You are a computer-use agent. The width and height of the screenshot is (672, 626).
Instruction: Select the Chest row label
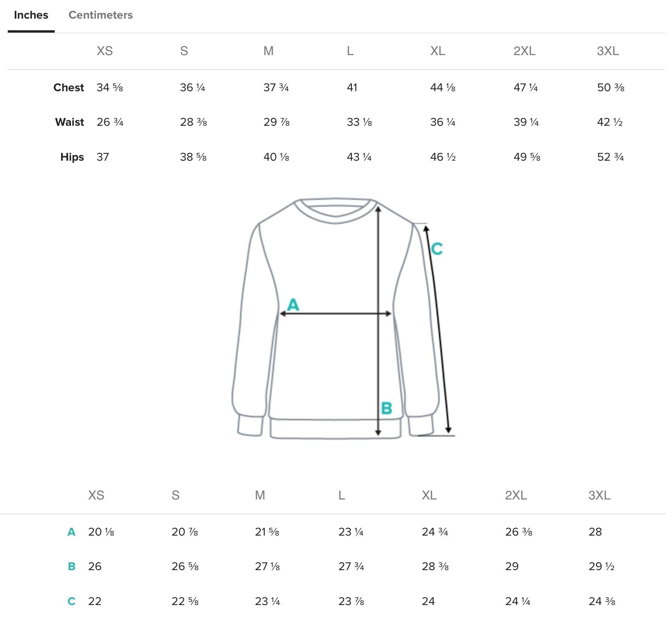coord(69,88)
